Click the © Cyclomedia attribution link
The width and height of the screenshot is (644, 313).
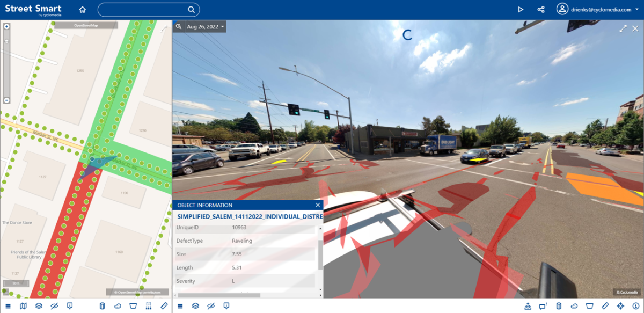pos(627,291)
